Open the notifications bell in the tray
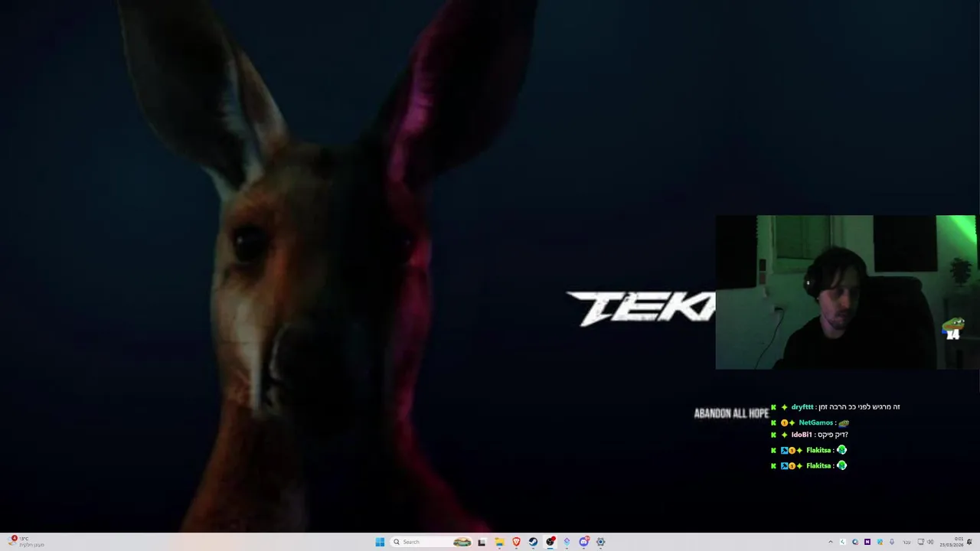This screenshot has height=551, width=980. [x=969, y=542]
